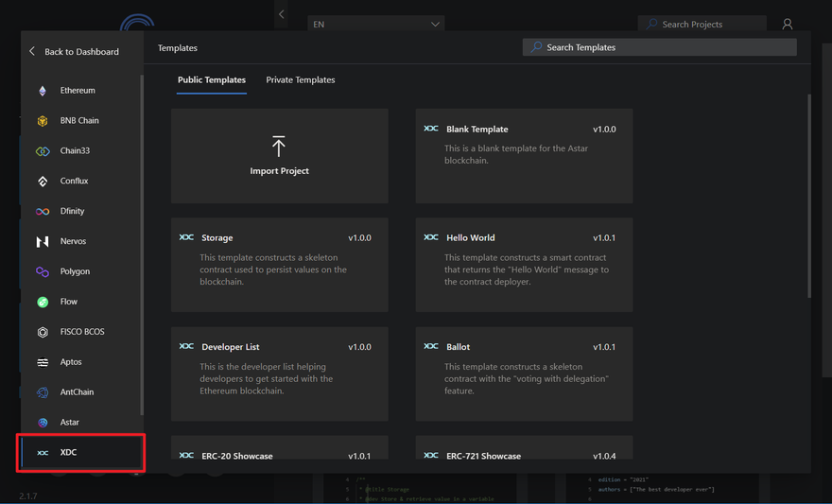Click the AntChain label in sidebar
The height and width of the screenshot is (504, 832).
coord(77,392)
